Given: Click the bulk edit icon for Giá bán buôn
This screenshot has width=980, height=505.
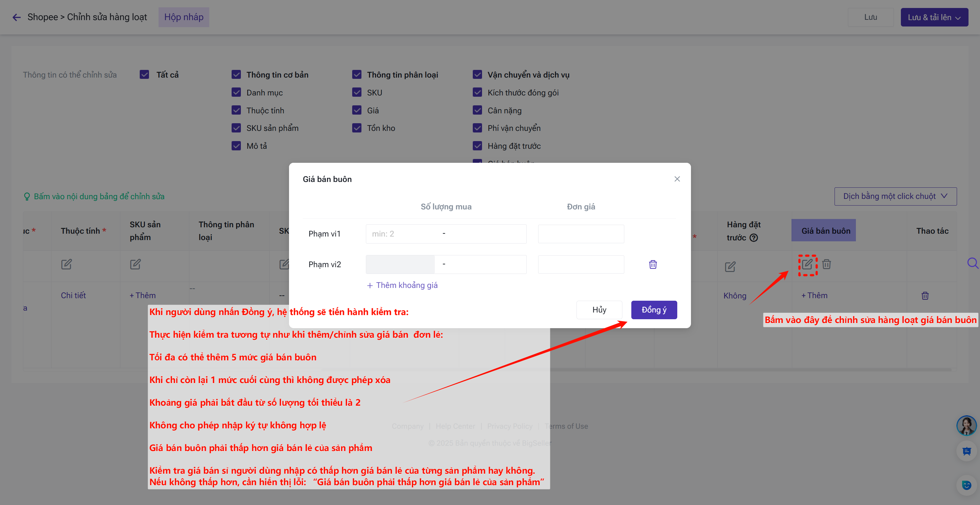Looking at the screenshot, I should [807, 264].
